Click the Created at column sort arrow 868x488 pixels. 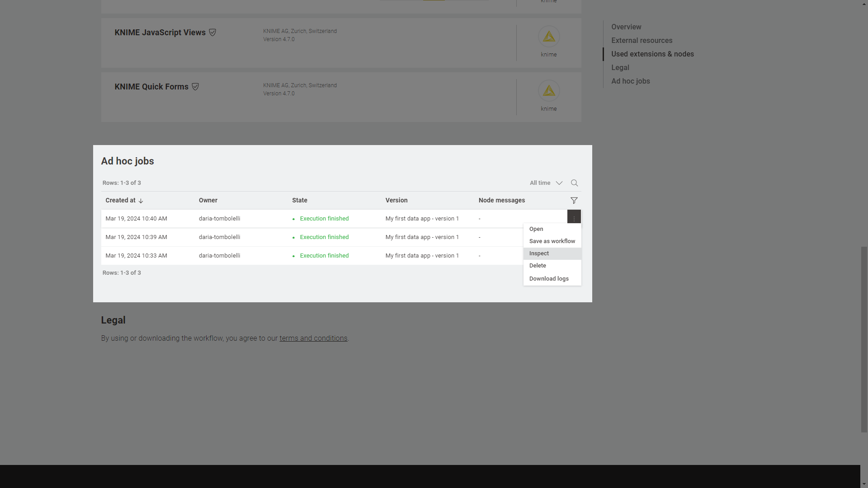[142, 200]
